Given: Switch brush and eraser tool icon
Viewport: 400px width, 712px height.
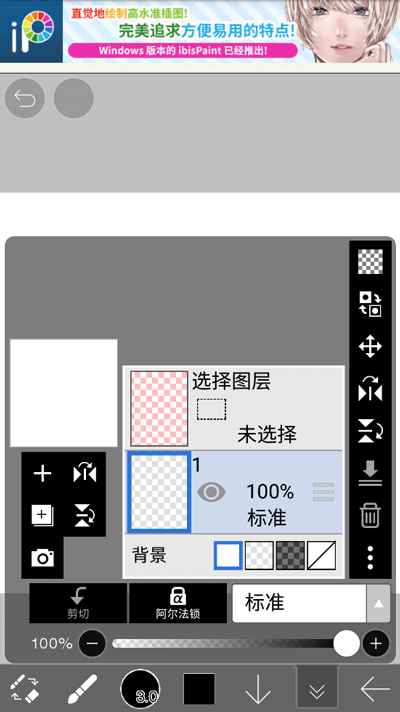Looking at the screenshot, I should click(24, 688).
